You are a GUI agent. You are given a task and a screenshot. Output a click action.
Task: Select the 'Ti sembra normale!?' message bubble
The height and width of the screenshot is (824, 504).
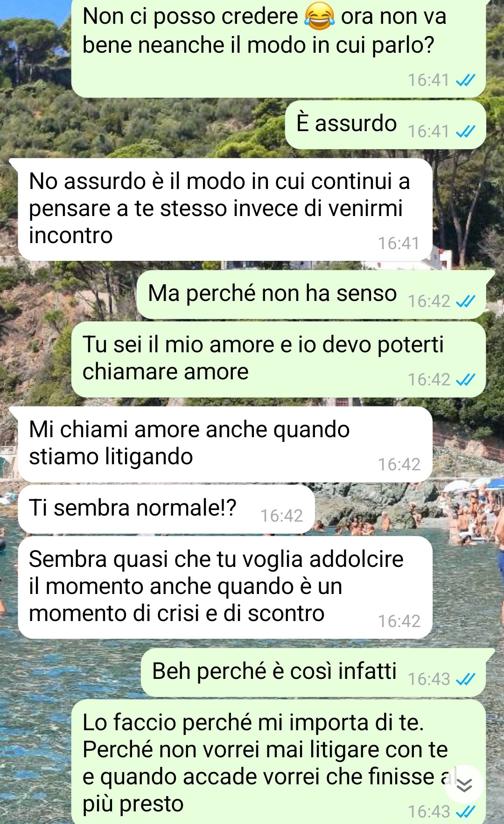pyautogui.click(x=167, y=510)
